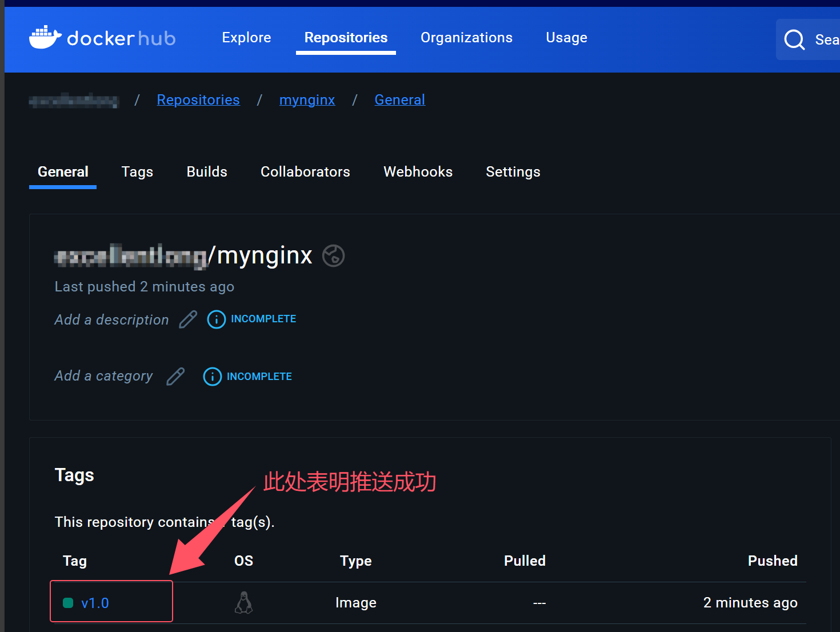Click the Docker Hub whale logo
The image size is (840, 632).
[45, 38]
